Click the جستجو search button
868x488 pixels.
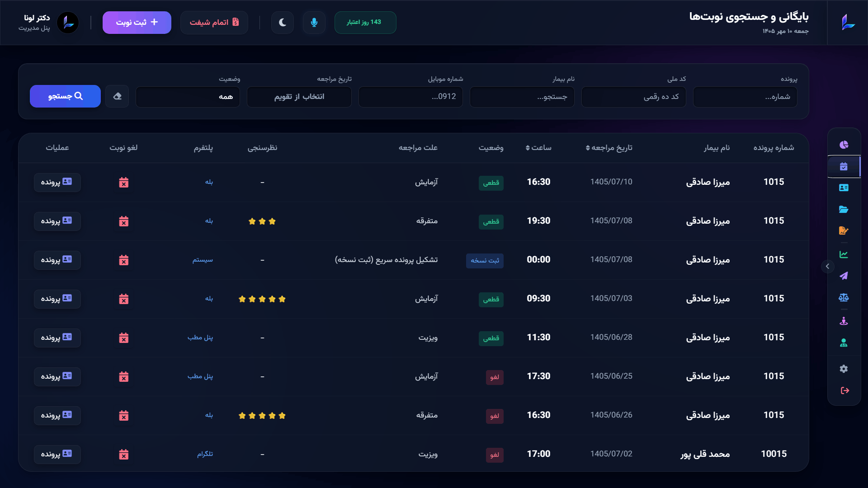point(65,96)
